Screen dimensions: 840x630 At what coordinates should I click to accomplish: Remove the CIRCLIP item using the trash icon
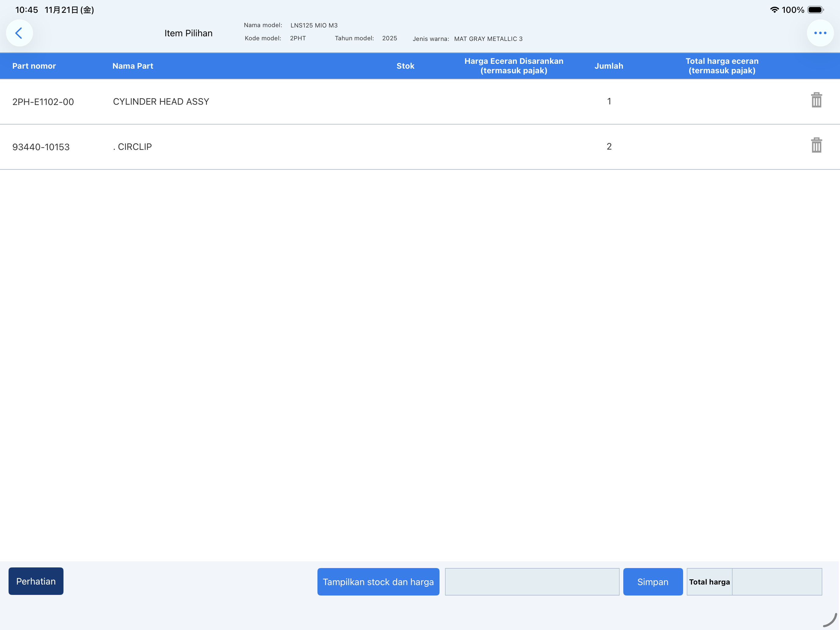click(x=816, y=145)
